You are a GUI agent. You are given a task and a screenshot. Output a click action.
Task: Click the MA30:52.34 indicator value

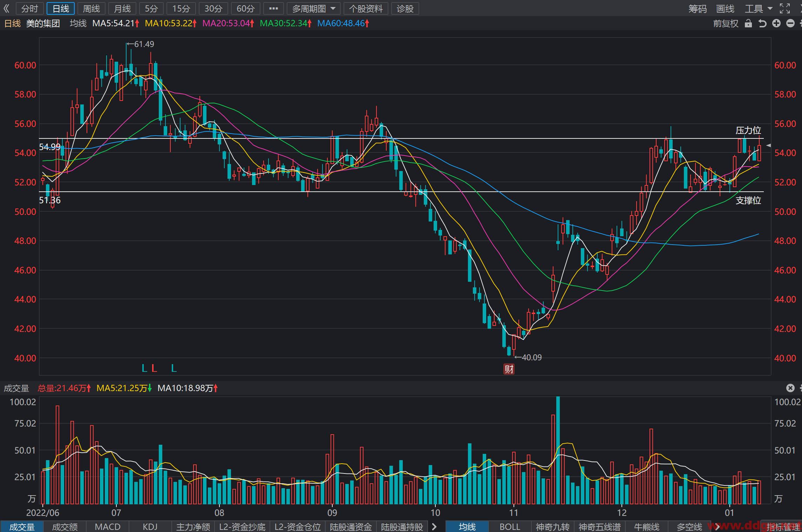pos(286,23)
